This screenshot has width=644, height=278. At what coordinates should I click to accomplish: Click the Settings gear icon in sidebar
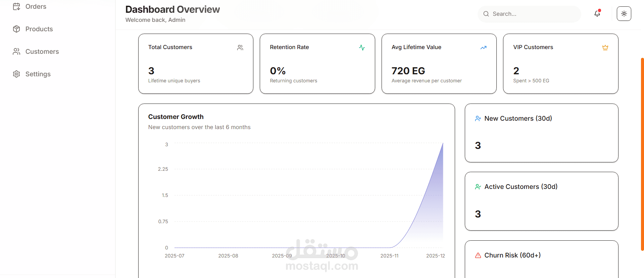[x=16, y=74]
